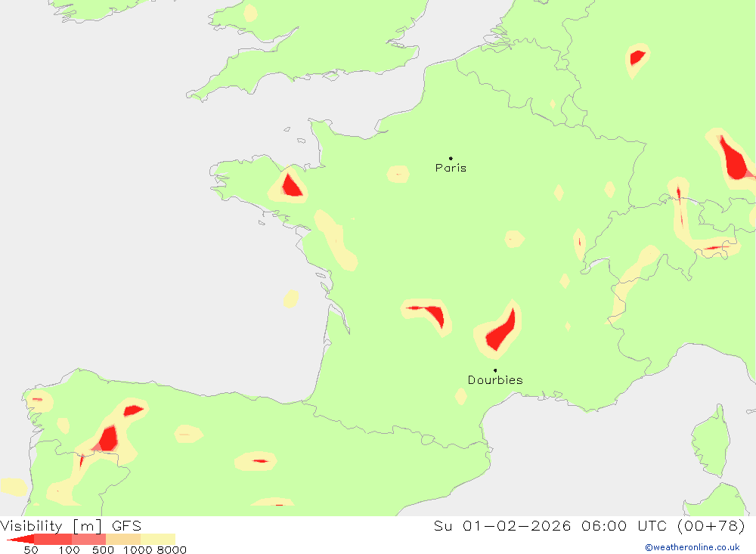Click the 50–100 m red legend swatch

(53, 539)
